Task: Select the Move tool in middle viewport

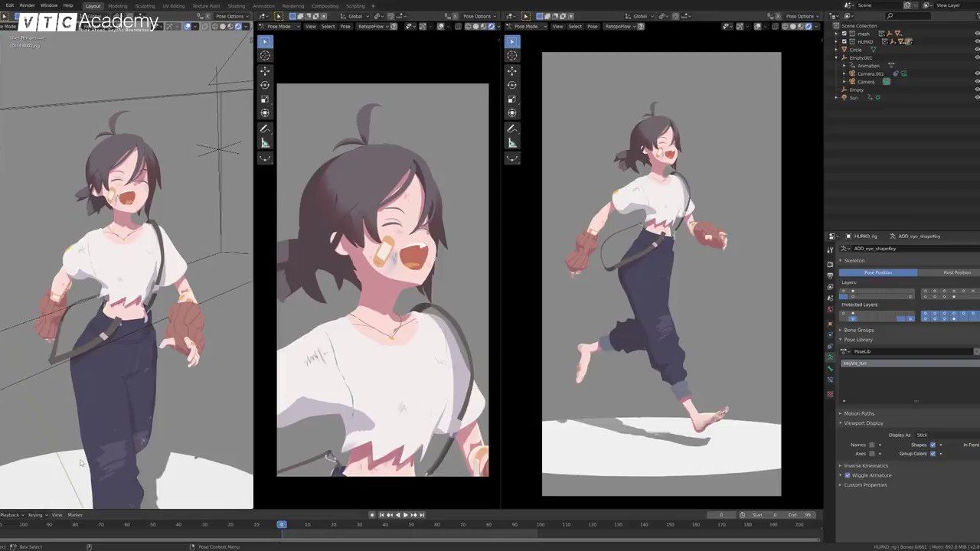Action: [x=265, y=70]
